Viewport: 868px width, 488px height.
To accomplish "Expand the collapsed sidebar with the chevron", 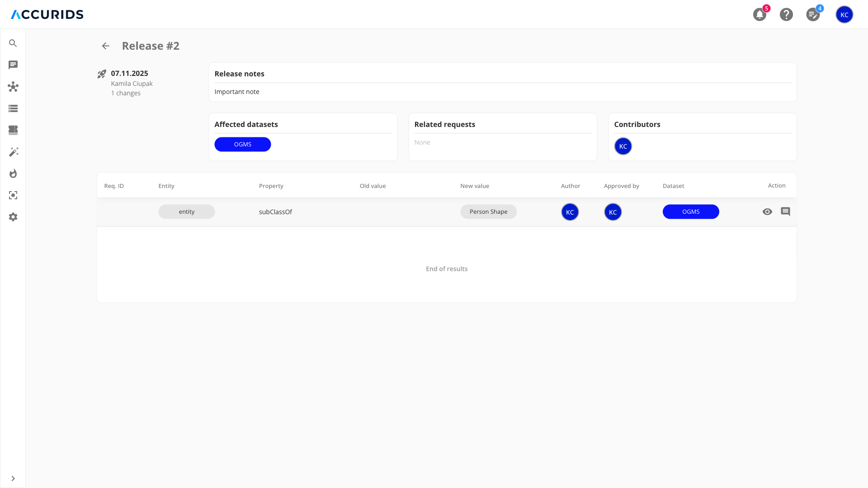I will (13, 478).
